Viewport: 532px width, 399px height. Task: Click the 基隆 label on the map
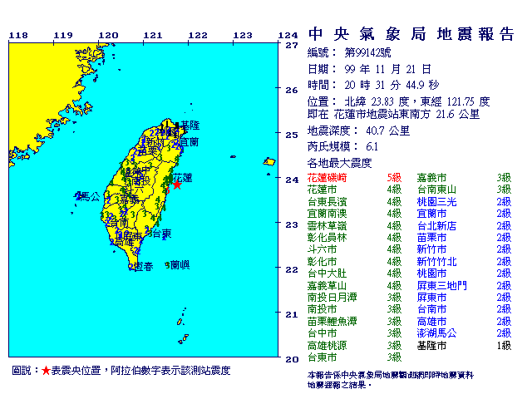[x=190, y=126]
